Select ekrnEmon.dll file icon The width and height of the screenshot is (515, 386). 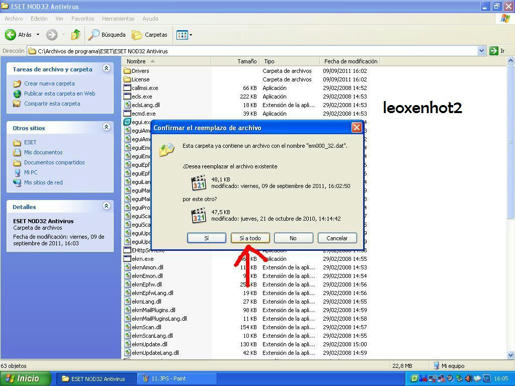(x=127, y=276)
